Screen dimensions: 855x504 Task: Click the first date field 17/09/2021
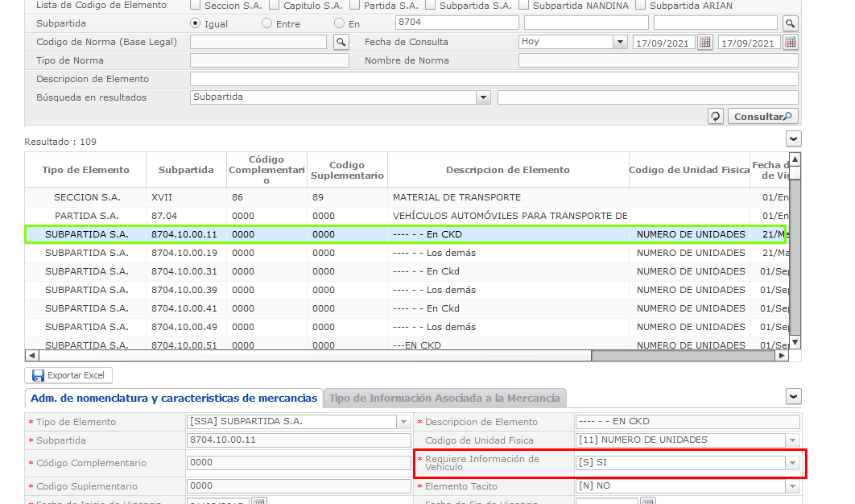click(663, 43)
